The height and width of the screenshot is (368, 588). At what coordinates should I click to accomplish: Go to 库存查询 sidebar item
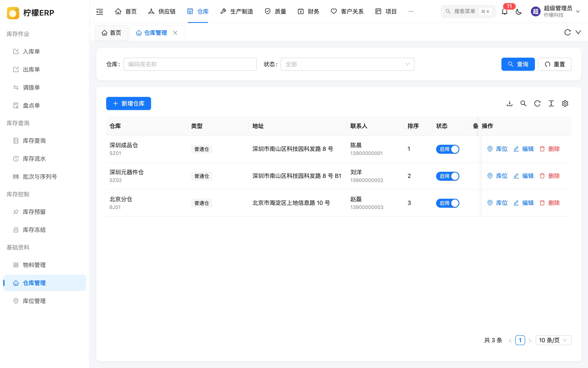pos(45,141)
